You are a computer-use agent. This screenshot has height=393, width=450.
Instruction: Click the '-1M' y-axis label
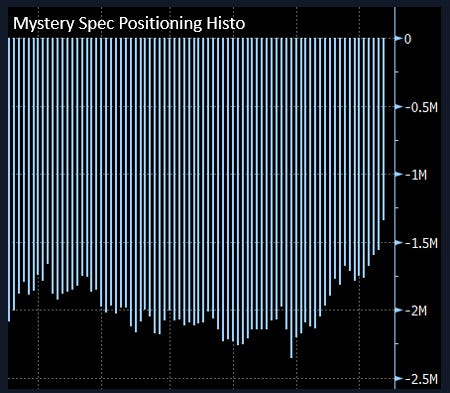416,175
